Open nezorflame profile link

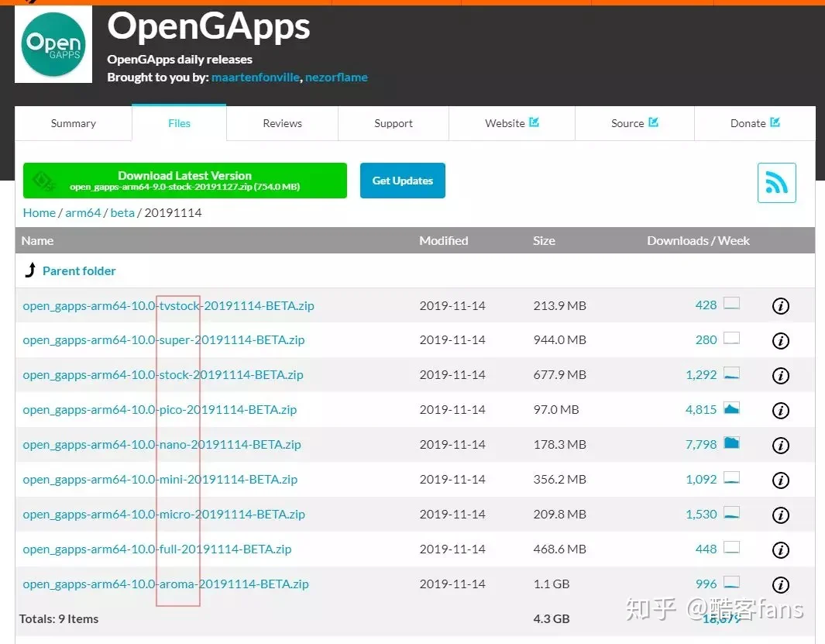click(336, 77)
